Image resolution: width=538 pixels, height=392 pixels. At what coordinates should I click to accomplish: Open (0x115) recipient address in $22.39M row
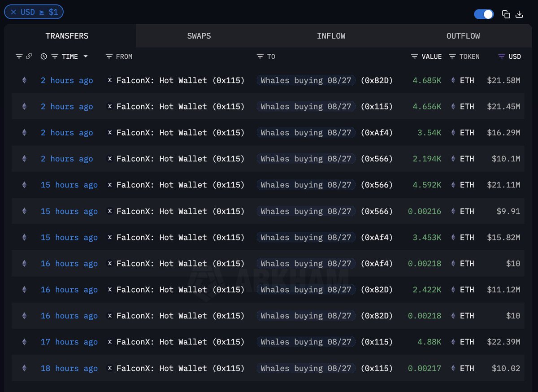[377, 342]
